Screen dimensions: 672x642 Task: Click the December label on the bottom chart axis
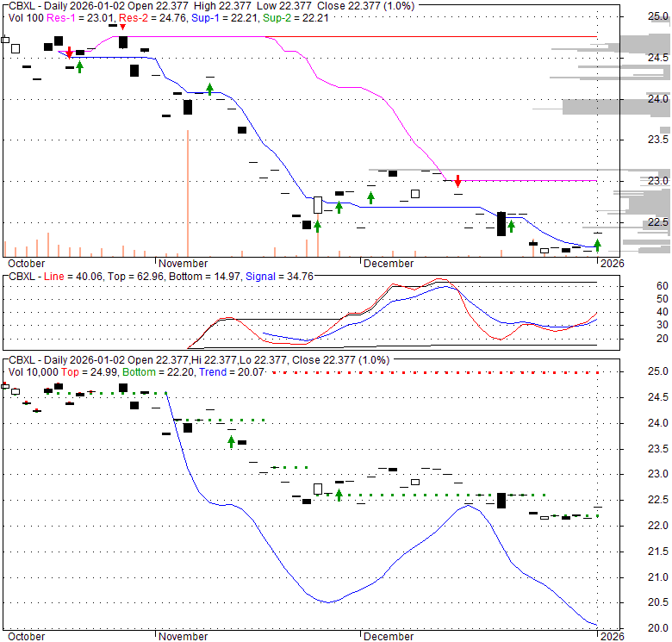[389, 637]
